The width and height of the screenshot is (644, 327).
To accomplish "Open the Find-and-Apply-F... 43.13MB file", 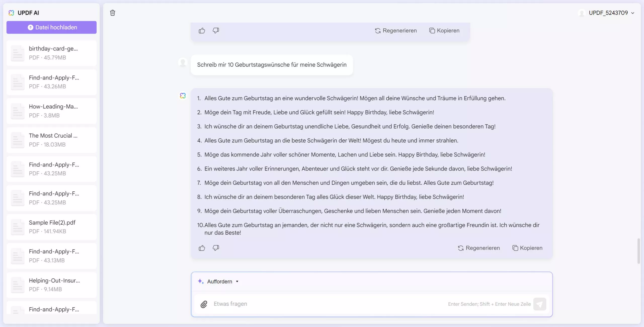I will pos(52,256).
